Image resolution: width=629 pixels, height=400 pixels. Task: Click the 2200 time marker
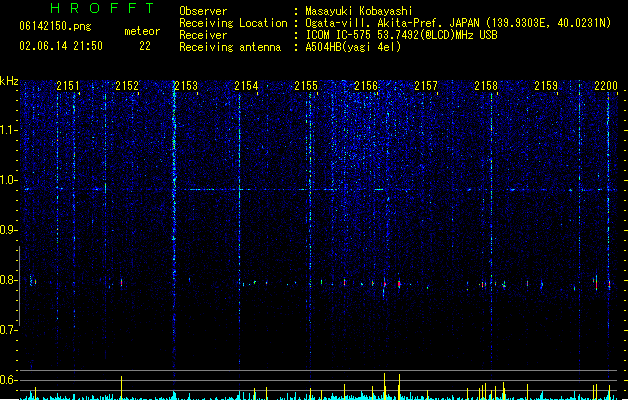coord(606,86)
